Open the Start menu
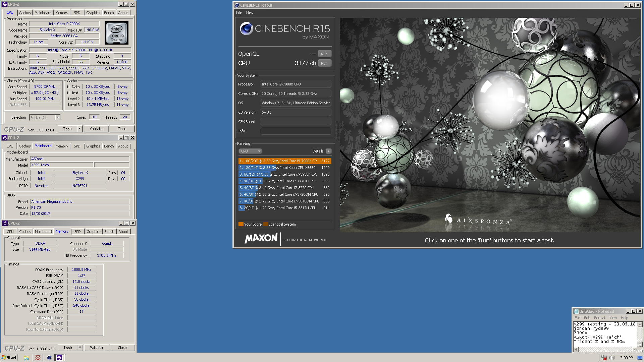The width and height of the screenshot is (644, 362). coord(9,358)
